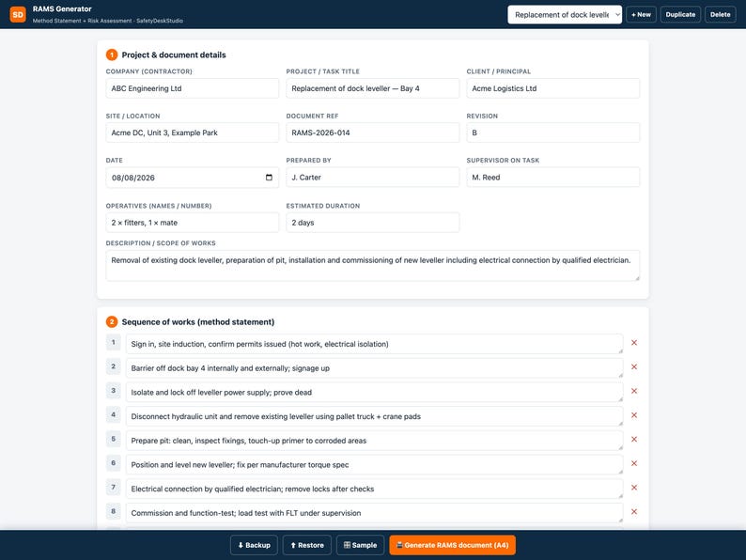Click the Estimated Duration field

pos(372,223)
